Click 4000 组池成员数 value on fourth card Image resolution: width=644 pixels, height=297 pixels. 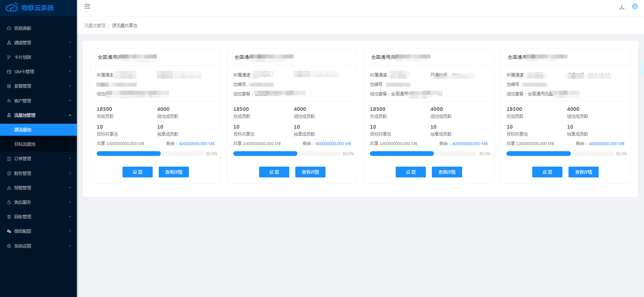click(573, 109)
